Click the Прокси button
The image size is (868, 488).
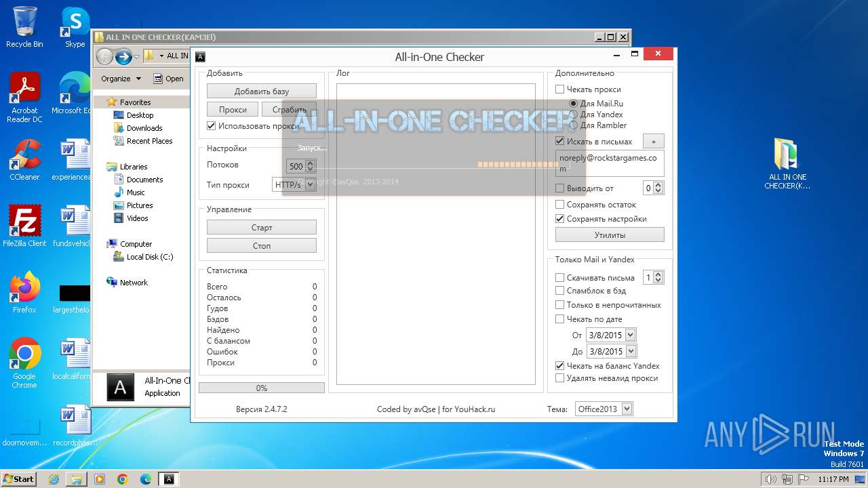pyautogui.click(x=233, y=109)
